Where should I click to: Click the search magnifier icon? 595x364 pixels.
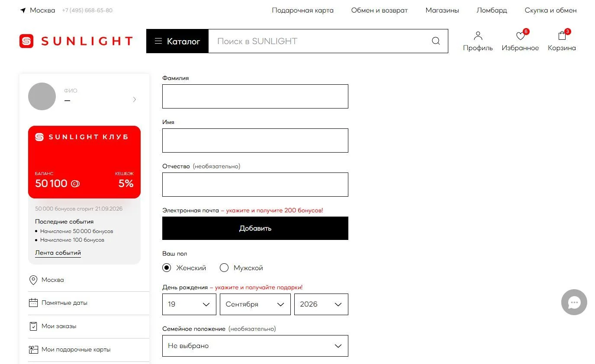tap(436, 41)
